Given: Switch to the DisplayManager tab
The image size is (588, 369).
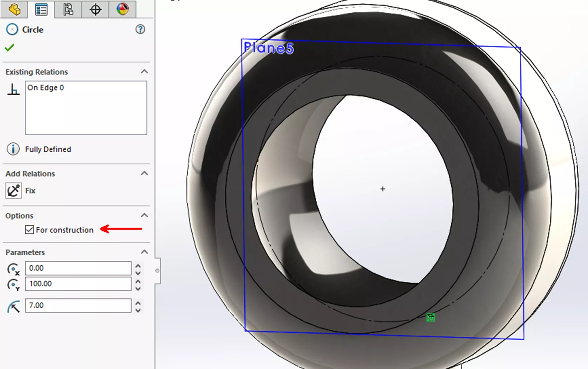Looking at the screenshot, I should (x=122, y=10).
